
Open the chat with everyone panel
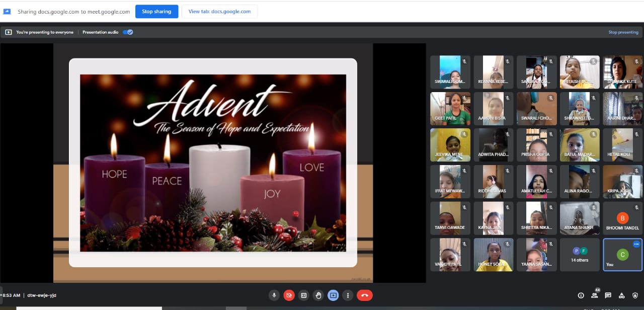point(608,295)
